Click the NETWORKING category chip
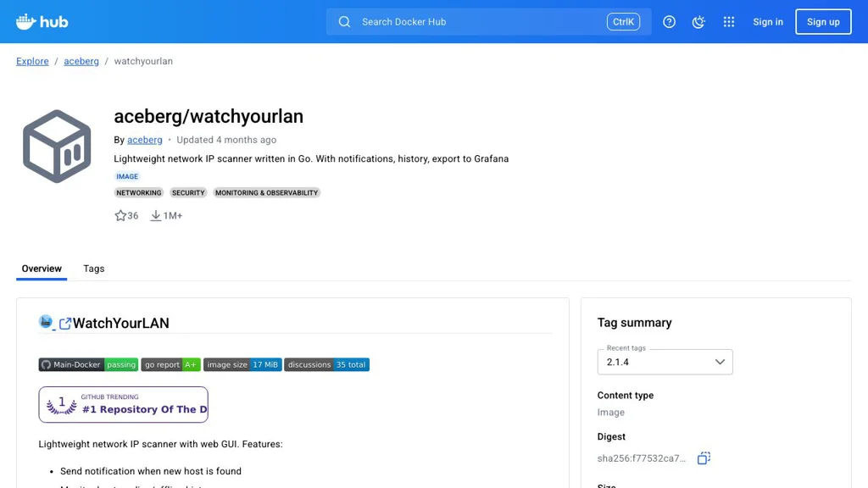 point(138,192)
